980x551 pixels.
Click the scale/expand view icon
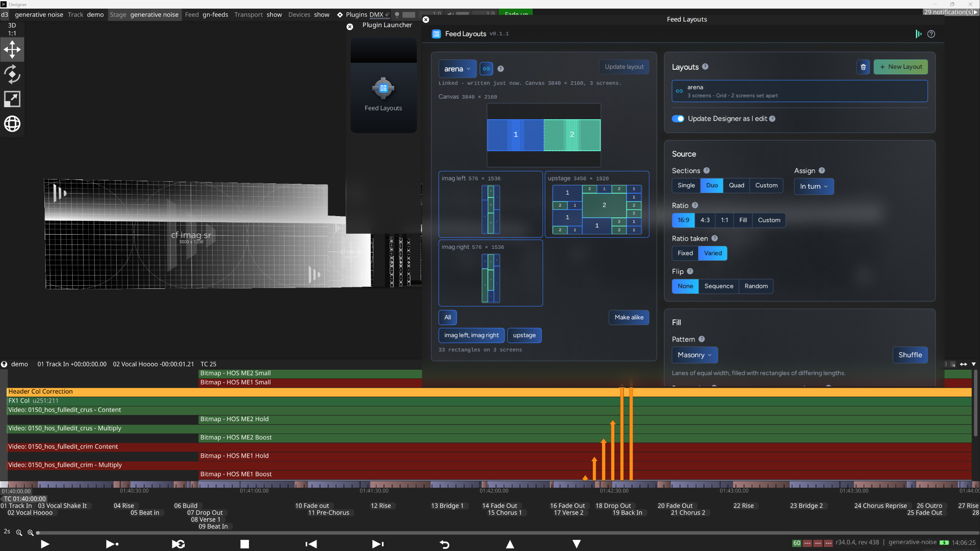(x=12, y=99)
